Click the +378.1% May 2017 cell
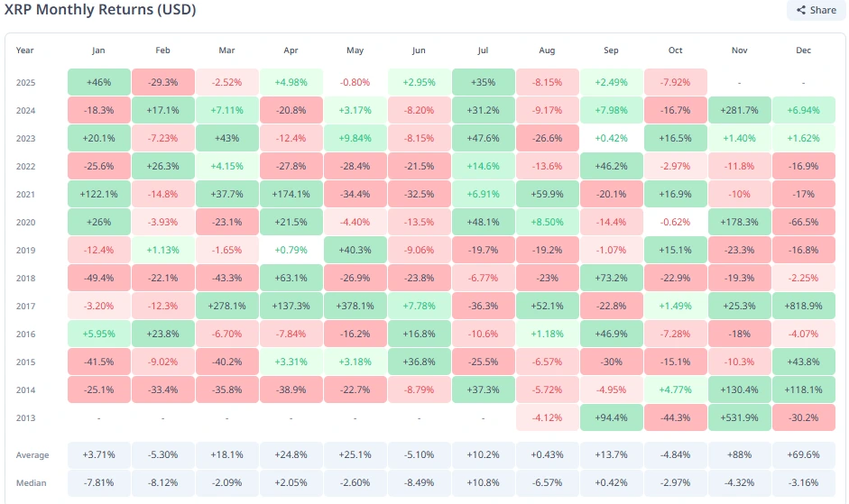This screenshot has height=504, width=849. pyautogui.click(x=354, y=306)
